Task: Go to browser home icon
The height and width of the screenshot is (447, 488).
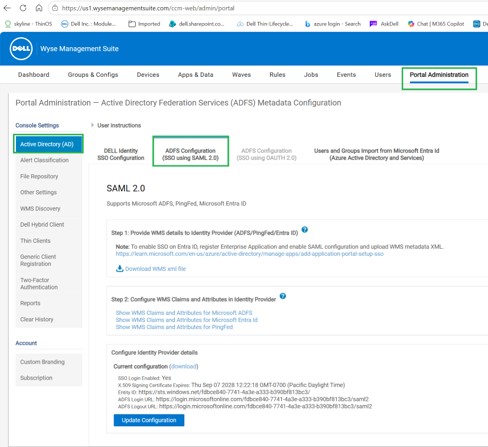Action: pyautogui.click(x=39, y=8)
